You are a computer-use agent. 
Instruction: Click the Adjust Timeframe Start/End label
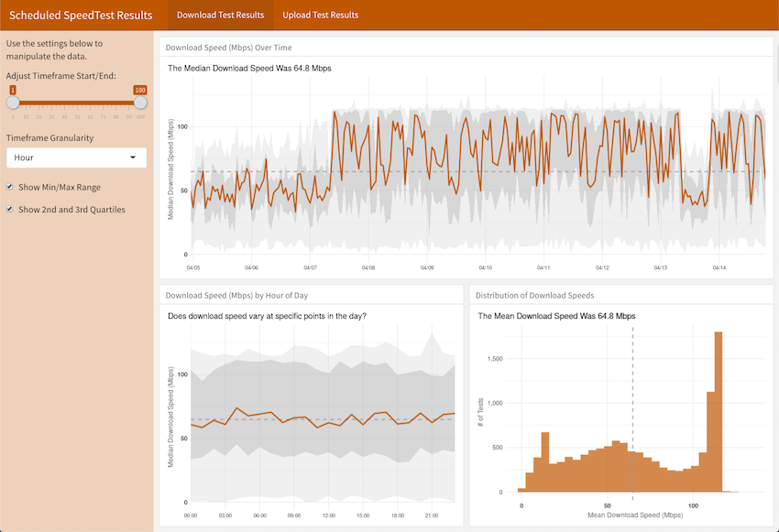(61, 76)
